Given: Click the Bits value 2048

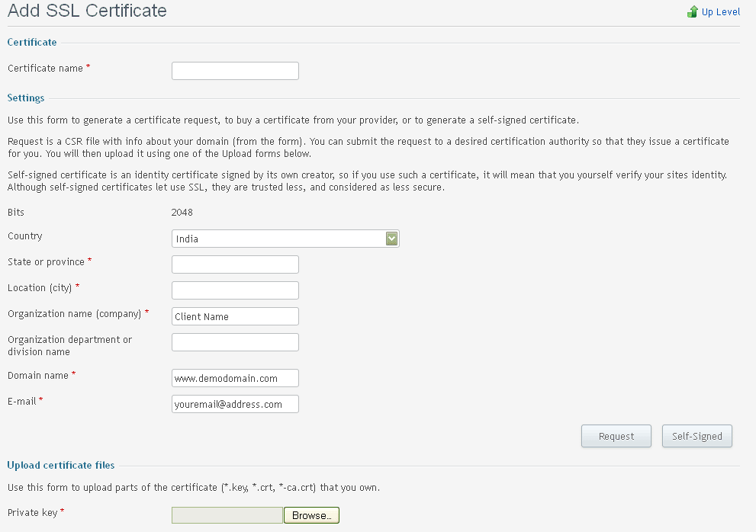Looking at the screenshot, I should click(182, 213).
